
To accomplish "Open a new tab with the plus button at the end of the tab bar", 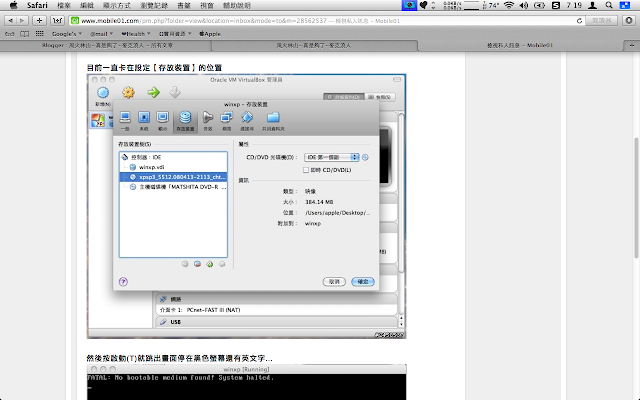I will (x=632, y=45).
